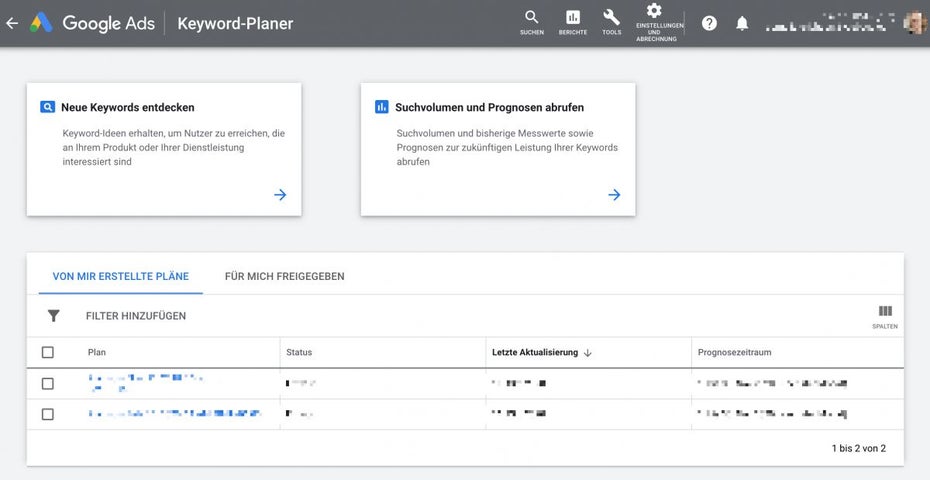Click Filter hinzufügen
This screenshot has height=480, width=930.
pyautogui.click(x=136, y=316)
